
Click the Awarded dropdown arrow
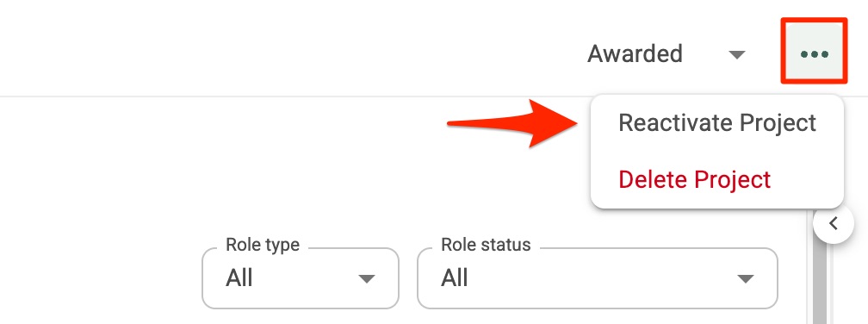[x=737, y=55]
